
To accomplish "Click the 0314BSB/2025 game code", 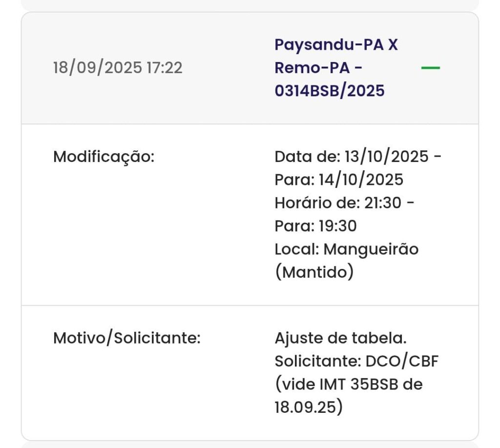I will pos(330,91).
